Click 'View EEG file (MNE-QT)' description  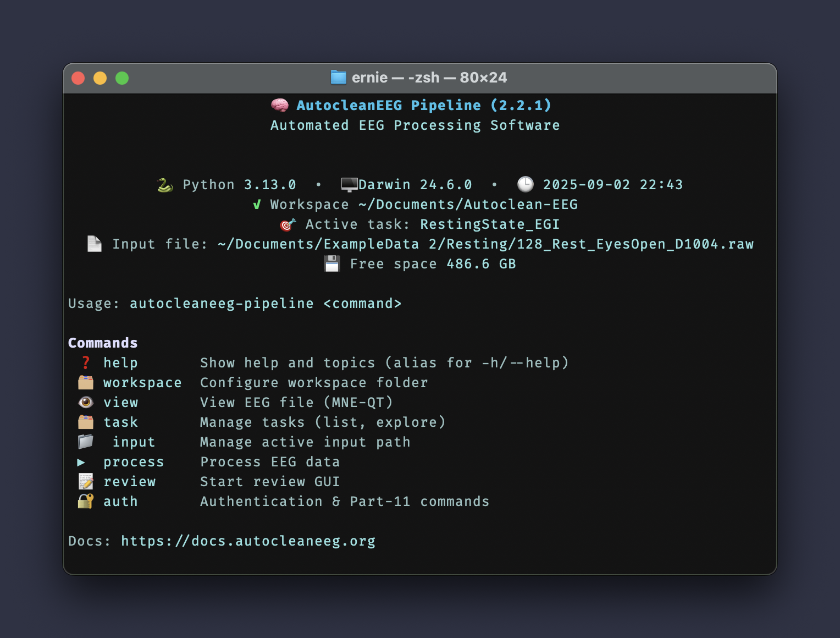[x=297, y=403]
